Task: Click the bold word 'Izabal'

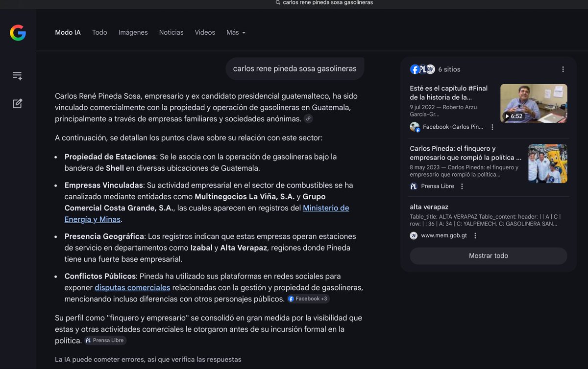Action: point(201,248)
